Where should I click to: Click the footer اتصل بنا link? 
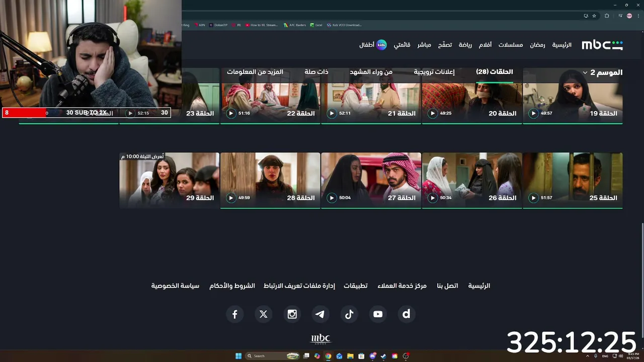pos(447,286)
